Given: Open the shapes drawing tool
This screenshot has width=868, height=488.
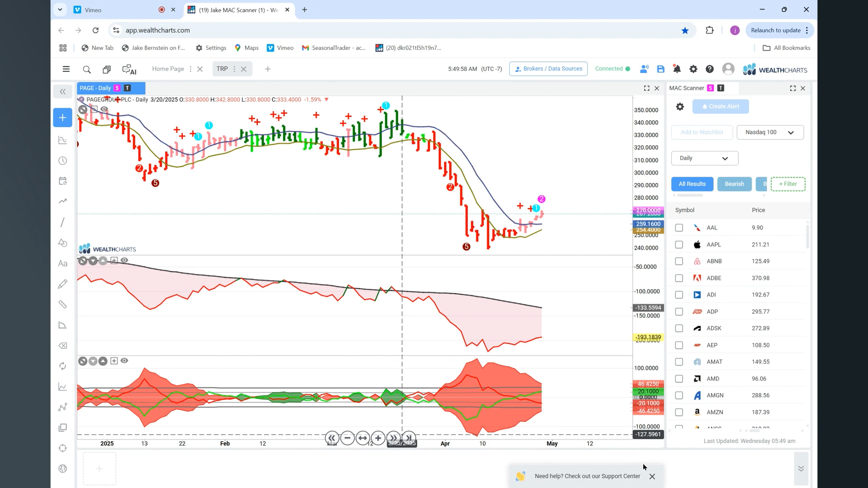Looking at the screenshot, I should 63,243.
